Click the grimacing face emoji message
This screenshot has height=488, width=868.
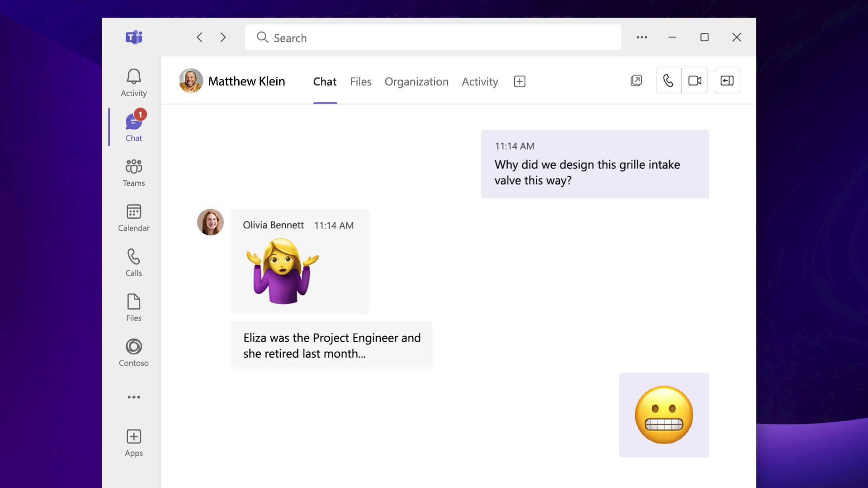(664, 415)
